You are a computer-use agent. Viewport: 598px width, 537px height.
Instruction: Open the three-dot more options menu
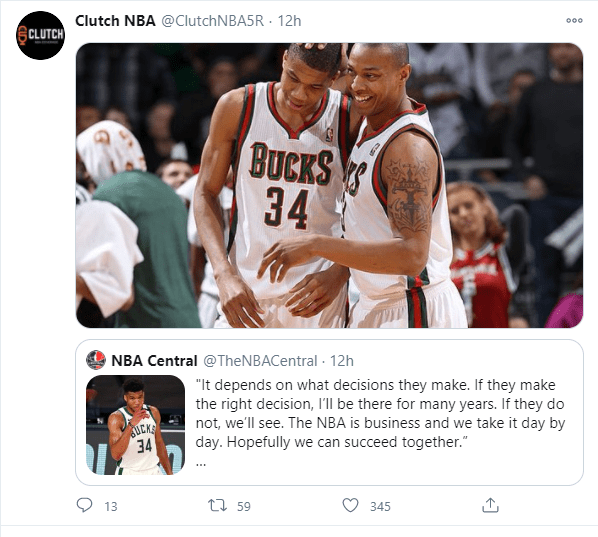(574, 21)
